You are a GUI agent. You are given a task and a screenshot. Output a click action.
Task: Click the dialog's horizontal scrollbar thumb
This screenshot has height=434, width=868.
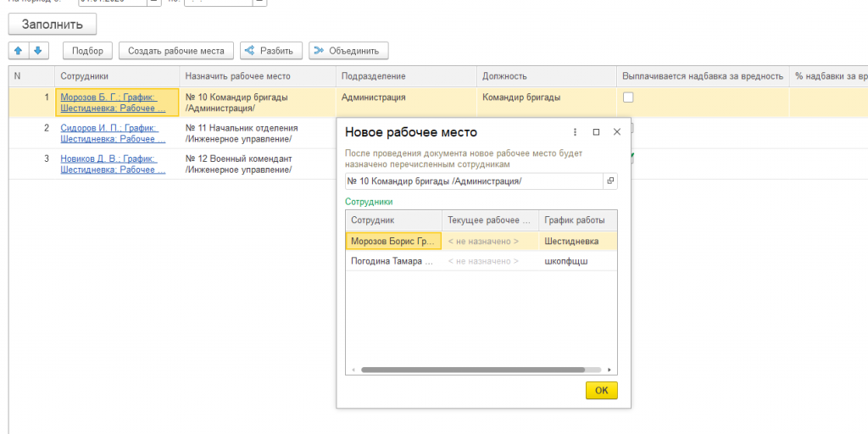(x=473, y=370)
